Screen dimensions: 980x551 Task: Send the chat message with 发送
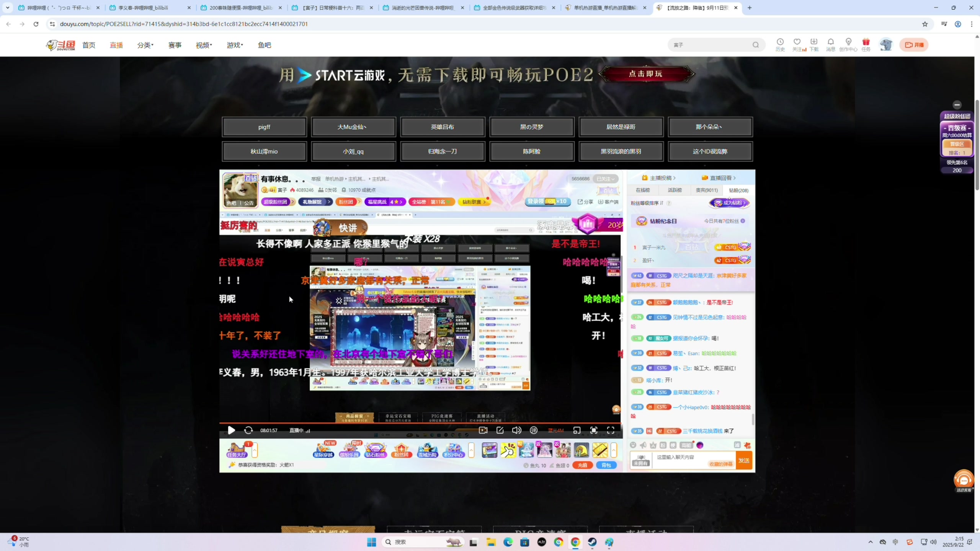pos(744,460)
